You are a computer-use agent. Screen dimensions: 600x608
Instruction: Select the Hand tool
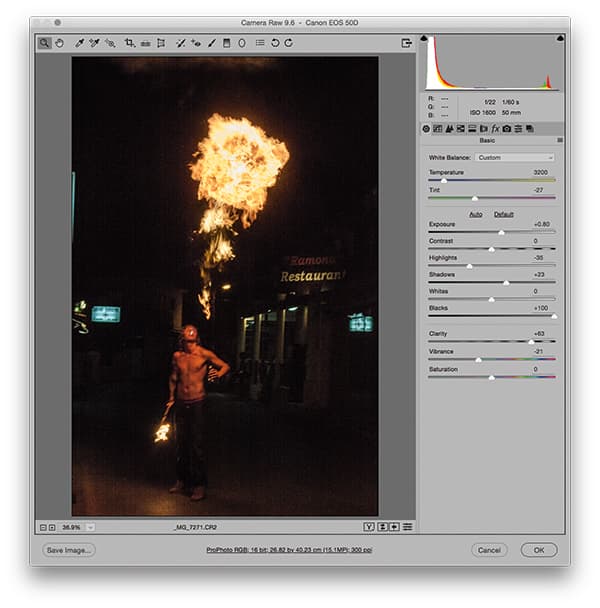click(x=59, y=43)
